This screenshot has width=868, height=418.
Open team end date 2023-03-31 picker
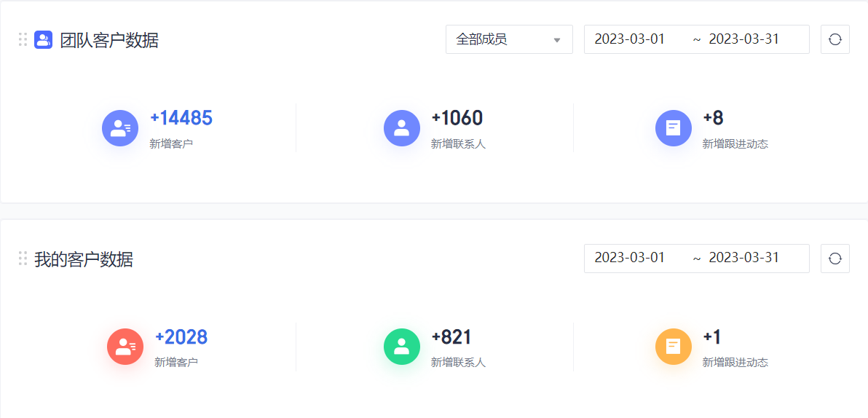click(744, 39)
